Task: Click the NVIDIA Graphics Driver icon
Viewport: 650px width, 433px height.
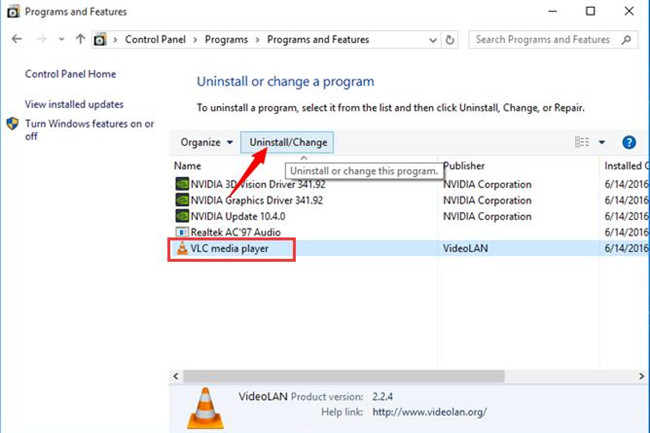Action: [x=182, y=200]
